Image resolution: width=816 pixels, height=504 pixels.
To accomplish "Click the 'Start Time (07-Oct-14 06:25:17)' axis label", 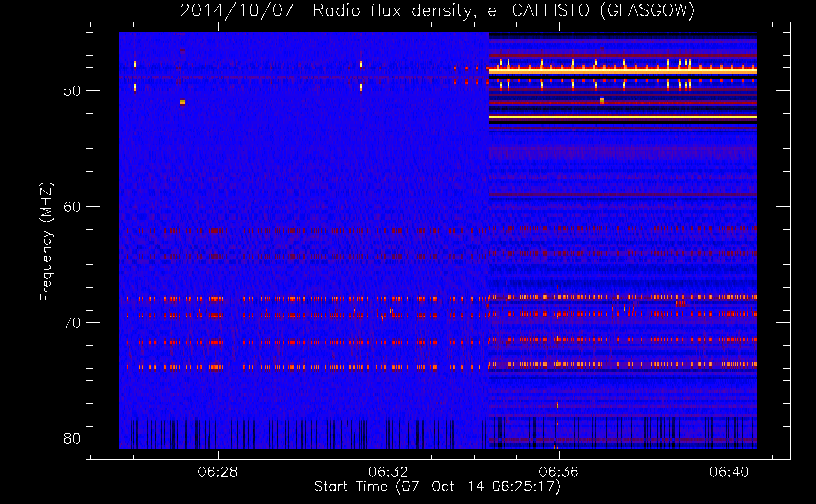I will (437, 487).
